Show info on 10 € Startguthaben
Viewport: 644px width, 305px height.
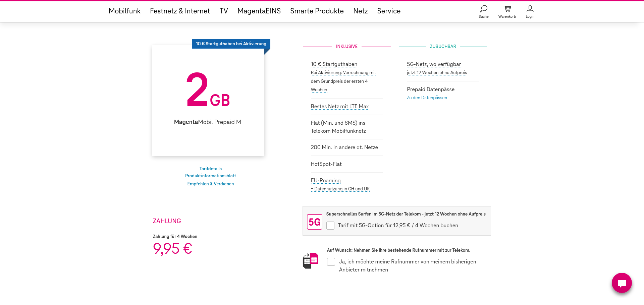point(334,64)
